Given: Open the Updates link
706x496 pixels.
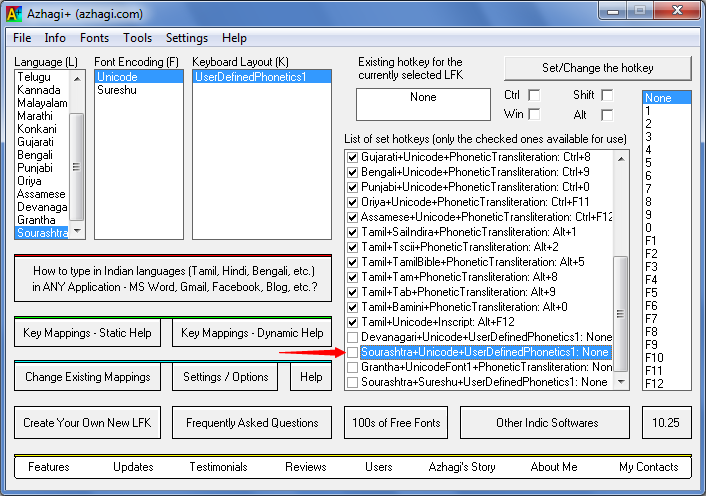Looking at the screenshot, I should (133, 467).
